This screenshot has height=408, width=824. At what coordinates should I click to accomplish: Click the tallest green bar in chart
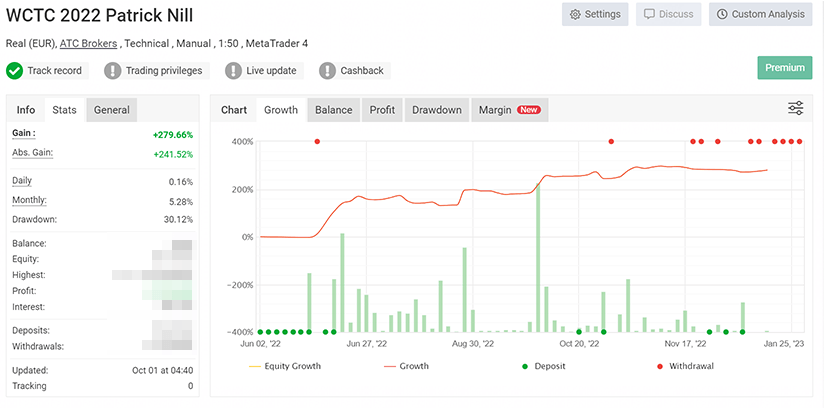[x=538, y=260]
